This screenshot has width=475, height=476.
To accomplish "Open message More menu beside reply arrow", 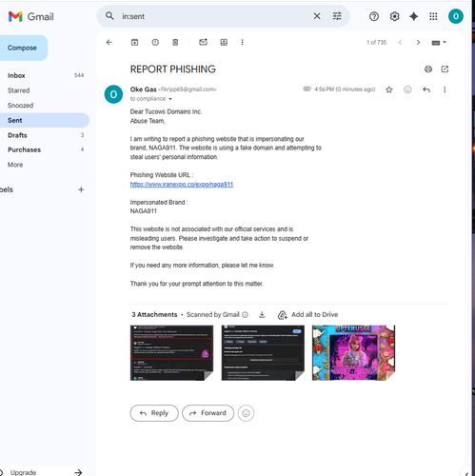I will [x=445, y=89].
